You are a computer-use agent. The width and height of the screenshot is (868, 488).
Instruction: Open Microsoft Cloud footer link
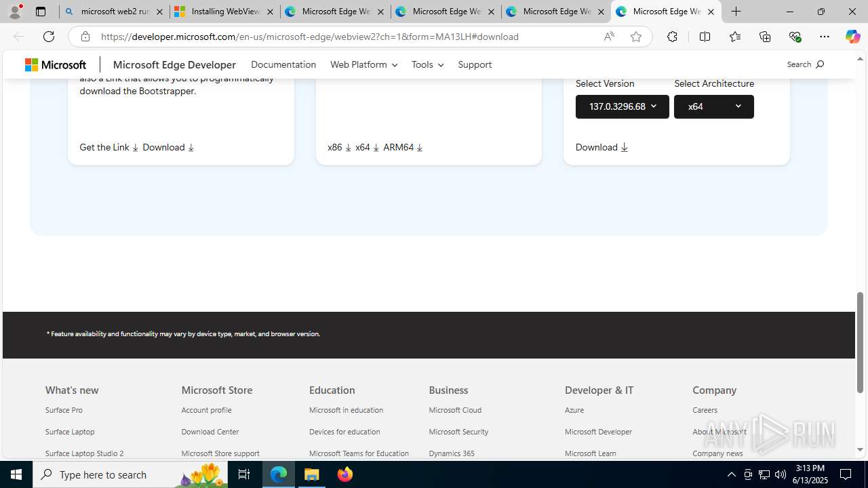click(x=455, y=410)
